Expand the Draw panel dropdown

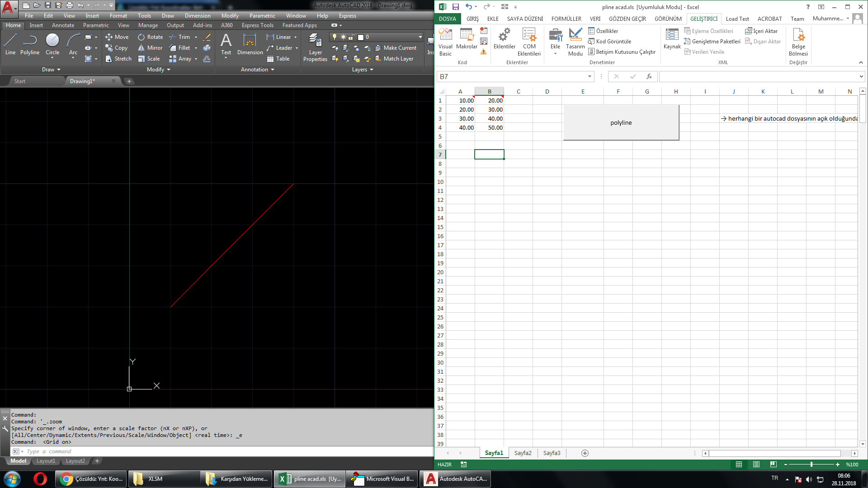pyautogui.click(x=51, y=70)
